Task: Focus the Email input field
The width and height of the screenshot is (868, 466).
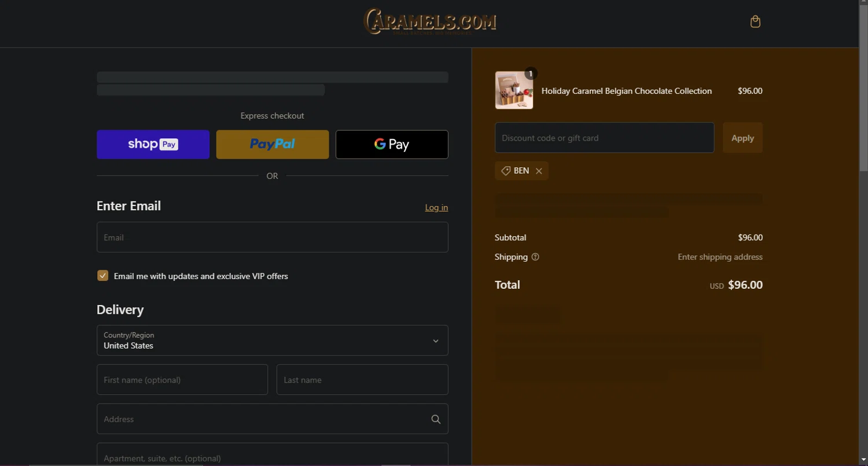Action: [x=273, y=237]
